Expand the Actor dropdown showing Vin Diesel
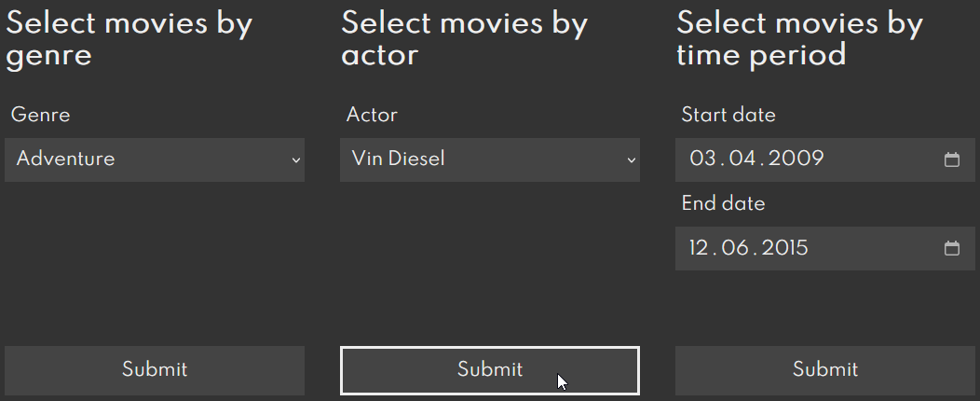Screen dimensions: 980x401 tap(489, 159)
